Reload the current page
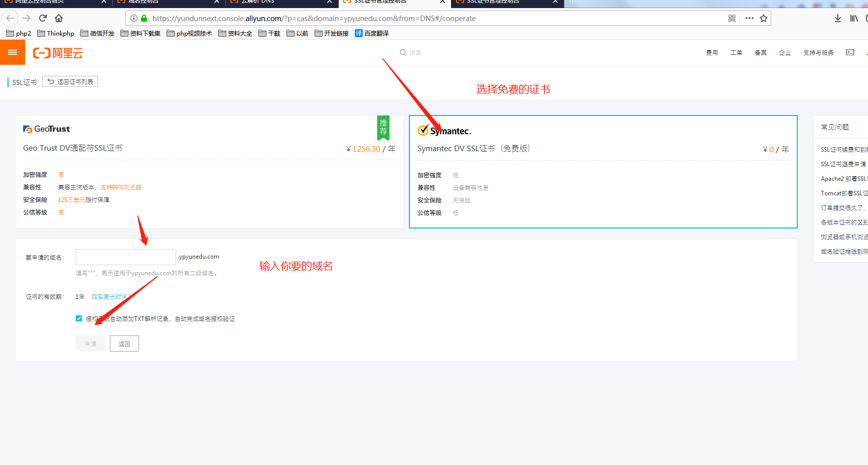This screenshot has height=465, width=868. [43, 19]
